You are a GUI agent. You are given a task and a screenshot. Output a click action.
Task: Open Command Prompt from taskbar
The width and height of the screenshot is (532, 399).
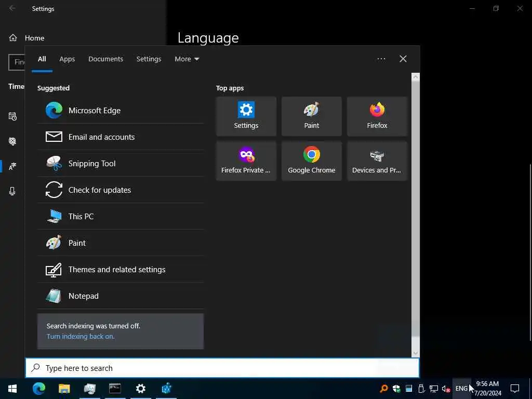[115, 389]
